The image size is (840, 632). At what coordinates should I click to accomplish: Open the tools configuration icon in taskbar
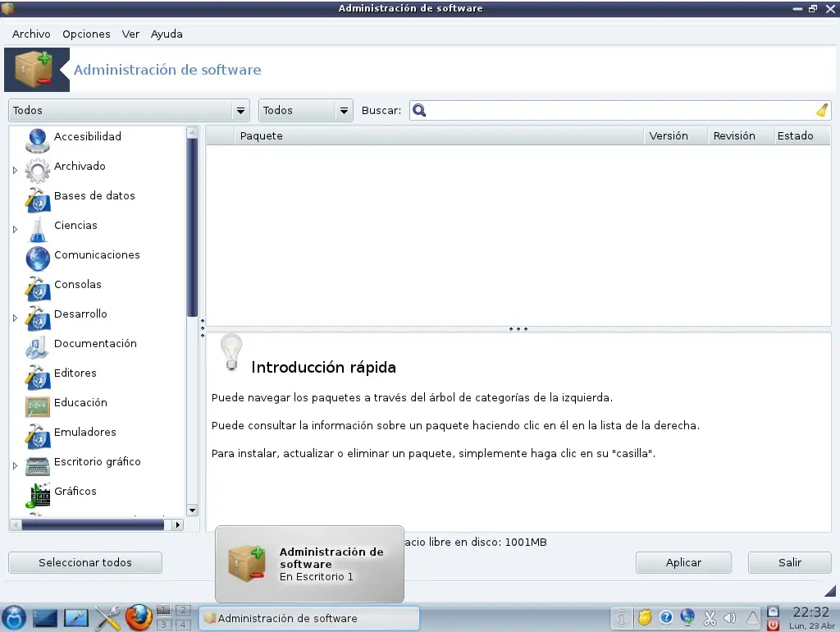[x=107, y=618]
